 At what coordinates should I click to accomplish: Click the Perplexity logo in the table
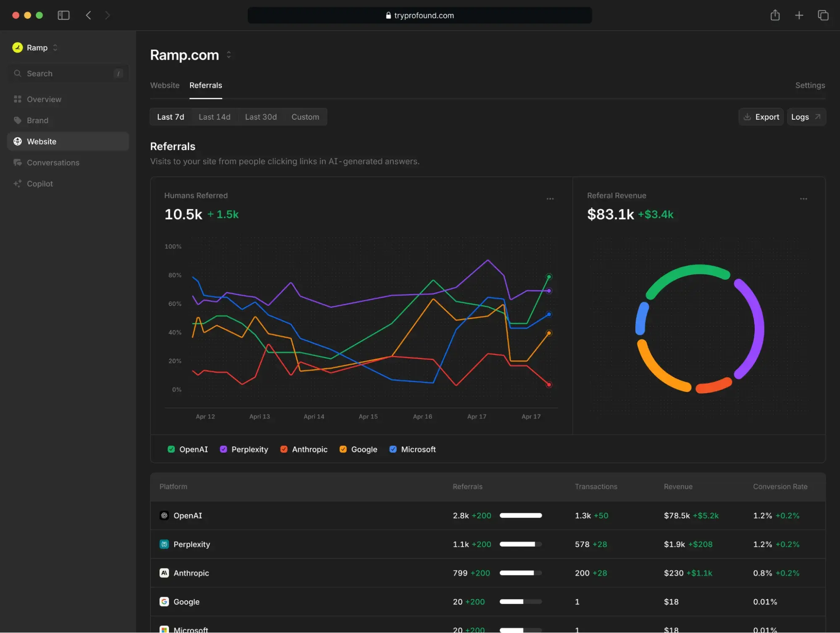coord(164,544)
